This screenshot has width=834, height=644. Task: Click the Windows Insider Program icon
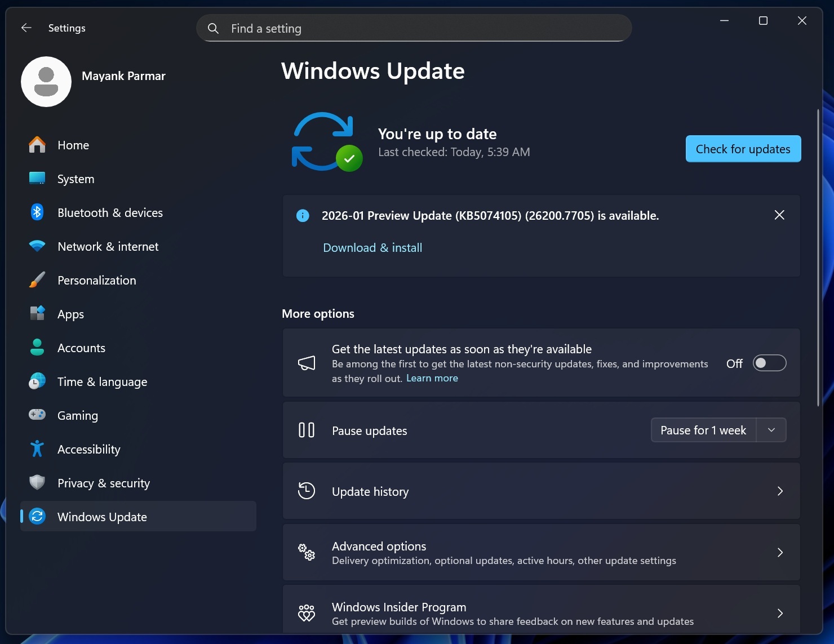point(307,613)
